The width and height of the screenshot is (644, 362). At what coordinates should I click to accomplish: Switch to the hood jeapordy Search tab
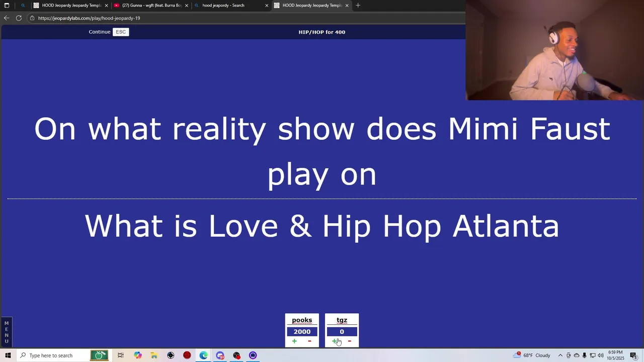pos(231,6)
